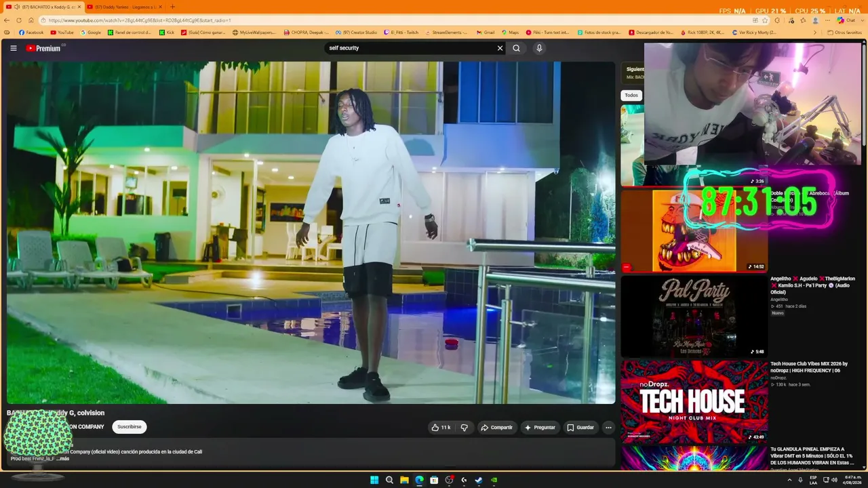Click the noDropz. channel name

(x=779, y=378)
